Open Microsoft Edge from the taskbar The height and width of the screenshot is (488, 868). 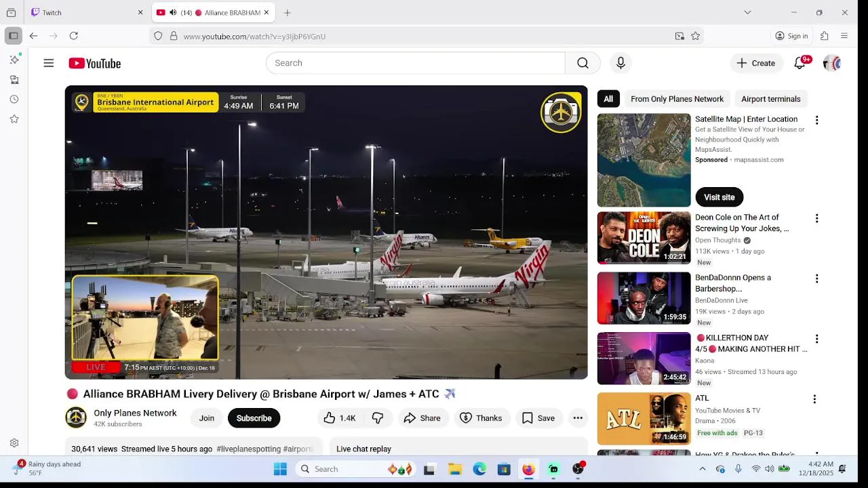pyautogui.click(x=479, y=469)
